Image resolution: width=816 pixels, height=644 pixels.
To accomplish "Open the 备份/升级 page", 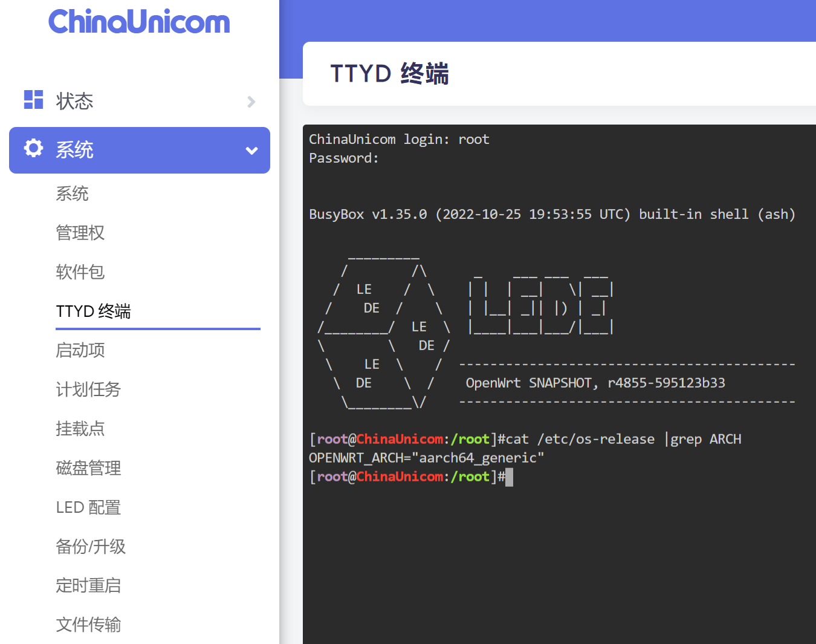I will click(91, 547).
